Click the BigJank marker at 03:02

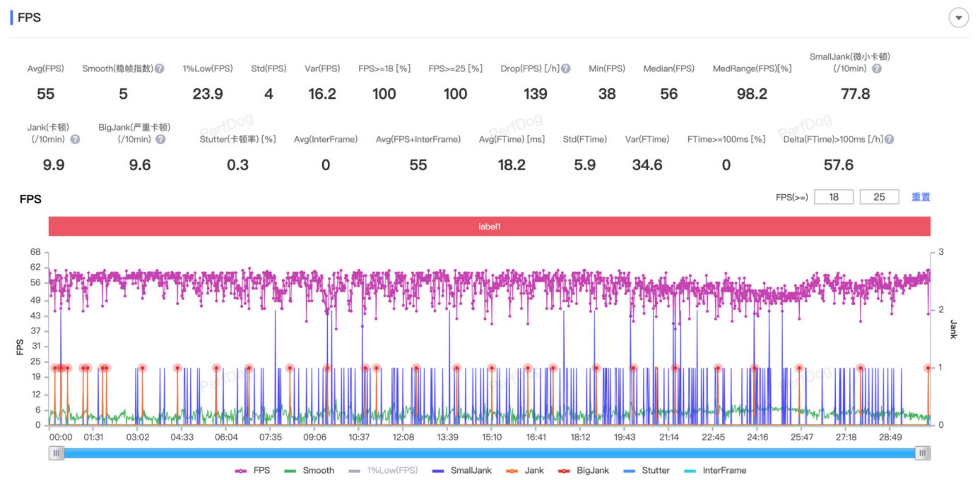[142, 368]
